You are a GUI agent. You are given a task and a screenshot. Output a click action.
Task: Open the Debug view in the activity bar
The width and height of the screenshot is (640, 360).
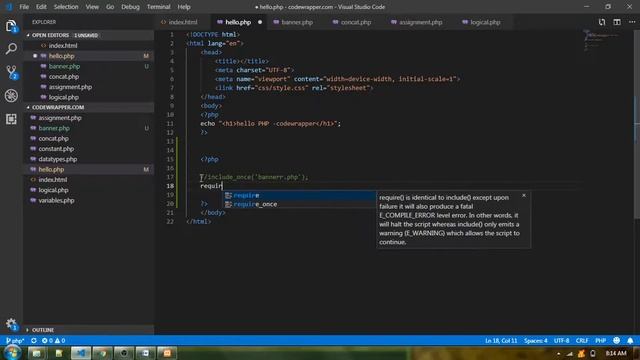(x=11, y=96)
